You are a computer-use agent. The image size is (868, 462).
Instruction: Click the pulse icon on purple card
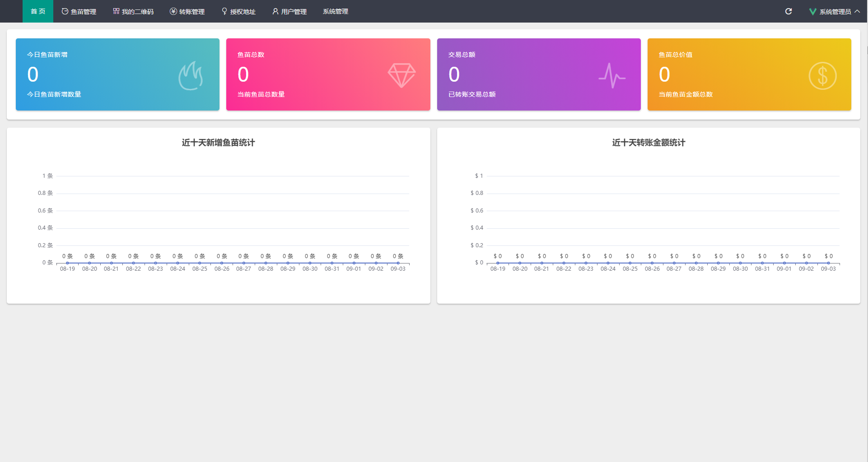click(612, 75)
